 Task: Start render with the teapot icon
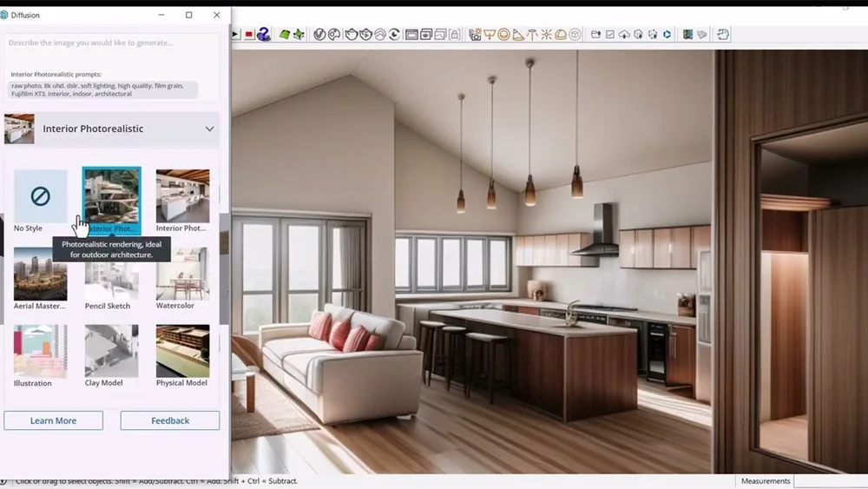pos(351,35)
